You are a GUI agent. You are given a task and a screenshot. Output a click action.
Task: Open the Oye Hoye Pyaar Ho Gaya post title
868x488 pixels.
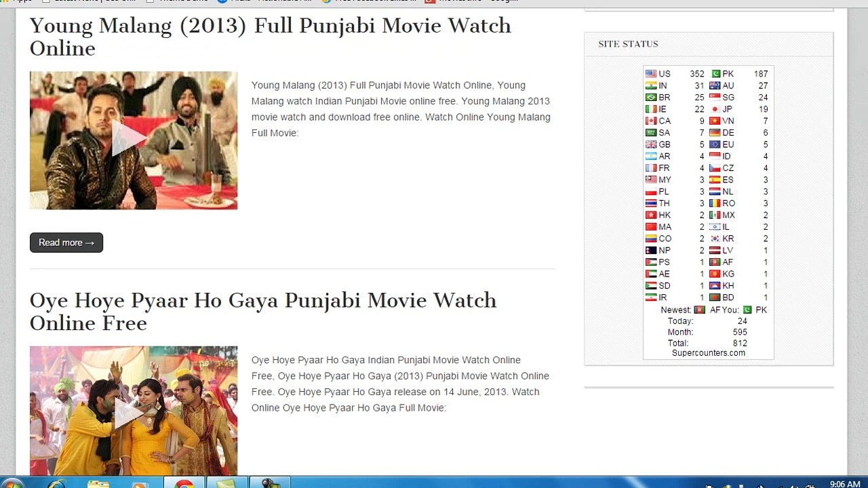(263, 312)
